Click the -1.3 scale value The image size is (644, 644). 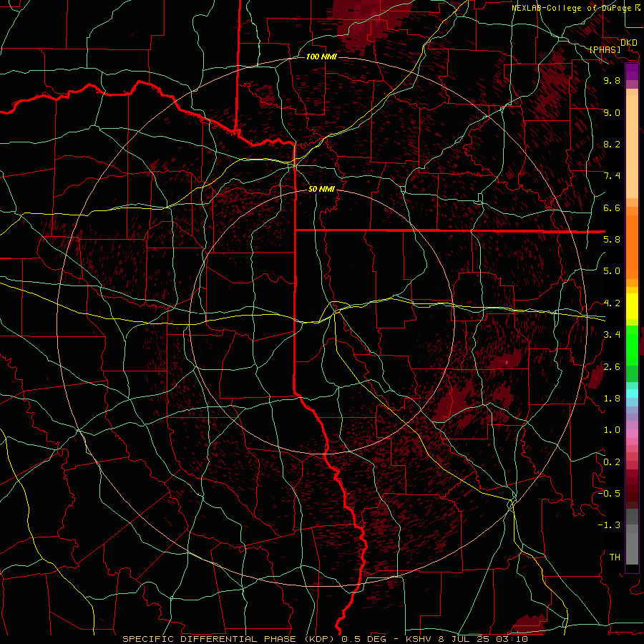(609, 525)
